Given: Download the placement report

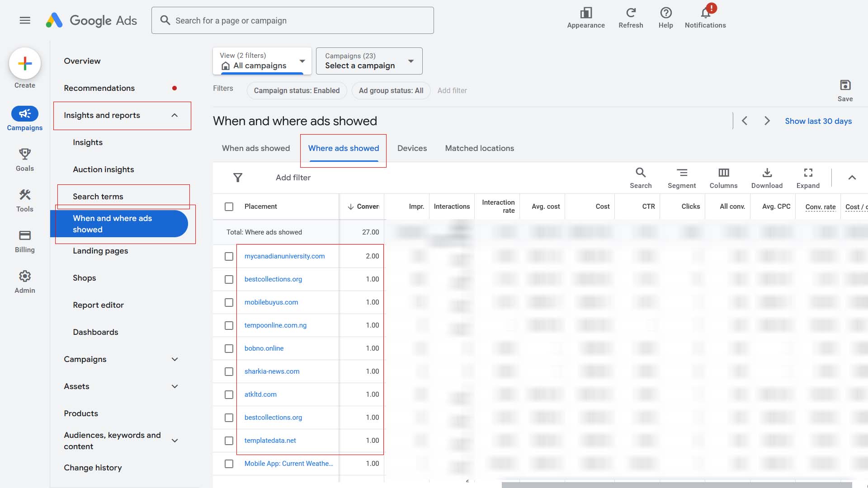Looking at the screenshot, I should [767, 178].
